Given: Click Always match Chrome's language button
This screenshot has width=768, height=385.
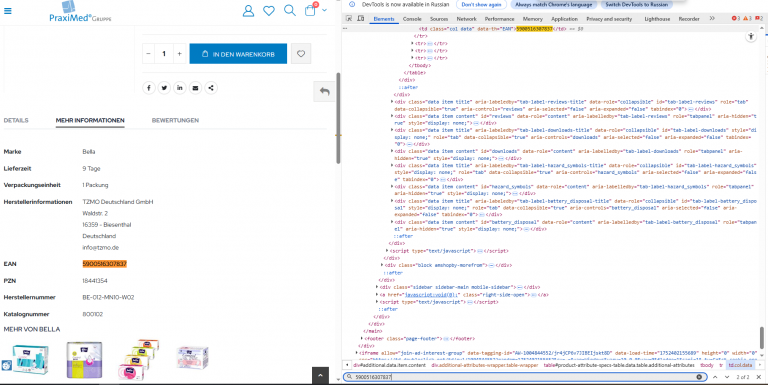Looking at the screenshot, I should pyautogui.click(x=553, y=4).
